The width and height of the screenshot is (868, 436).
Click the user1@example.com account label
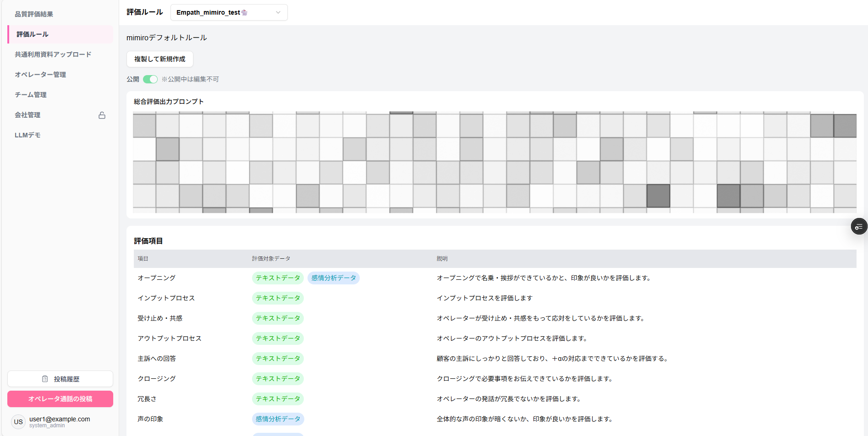click(x=60, y=419)
